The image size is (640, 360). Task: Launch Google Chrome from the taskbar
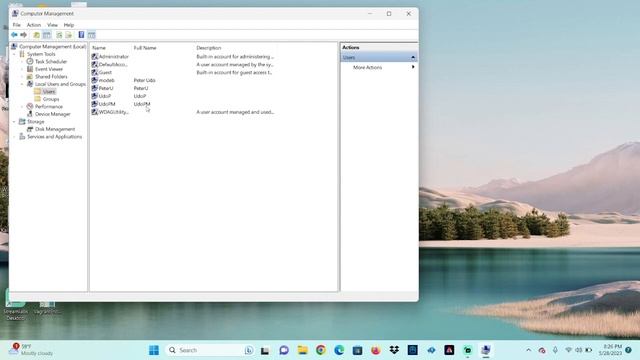click(321, 350)
